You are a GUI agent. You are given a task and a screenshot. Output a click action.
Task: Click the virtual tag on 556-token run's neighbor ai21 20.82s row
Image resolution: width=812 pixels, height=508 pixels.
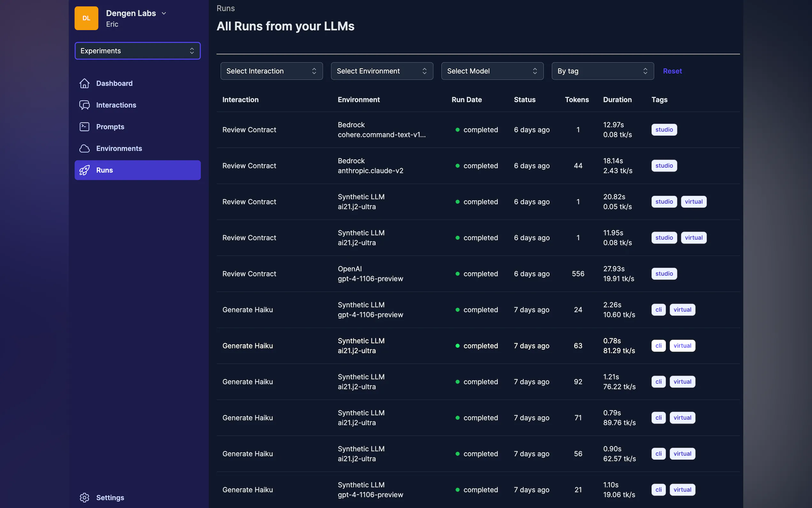pos(693,202)
